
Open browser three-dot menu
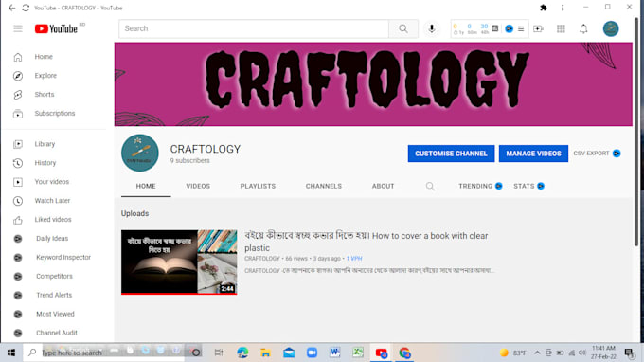click(x=563, y=8)
